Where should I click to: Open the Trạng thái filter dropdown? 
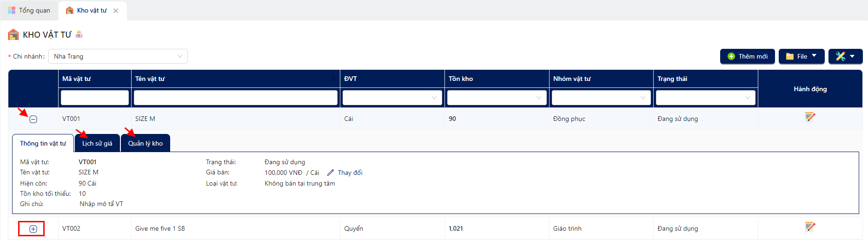pos(705,98)
